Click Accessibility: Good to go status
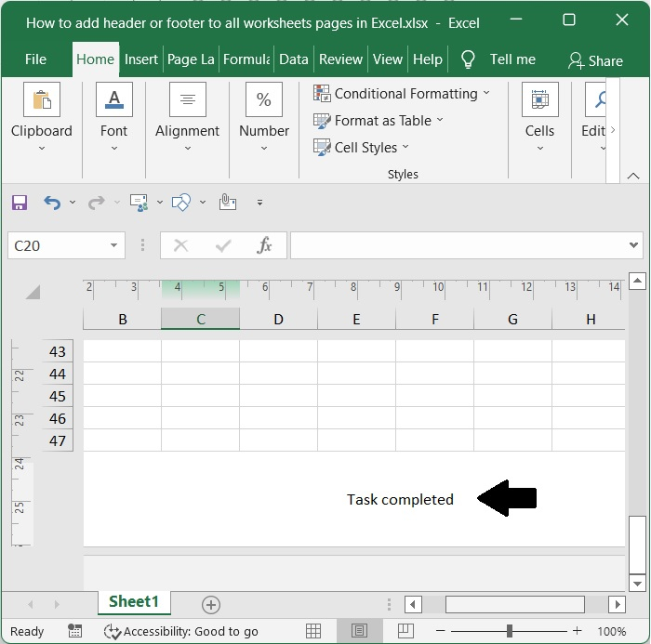 181,631
